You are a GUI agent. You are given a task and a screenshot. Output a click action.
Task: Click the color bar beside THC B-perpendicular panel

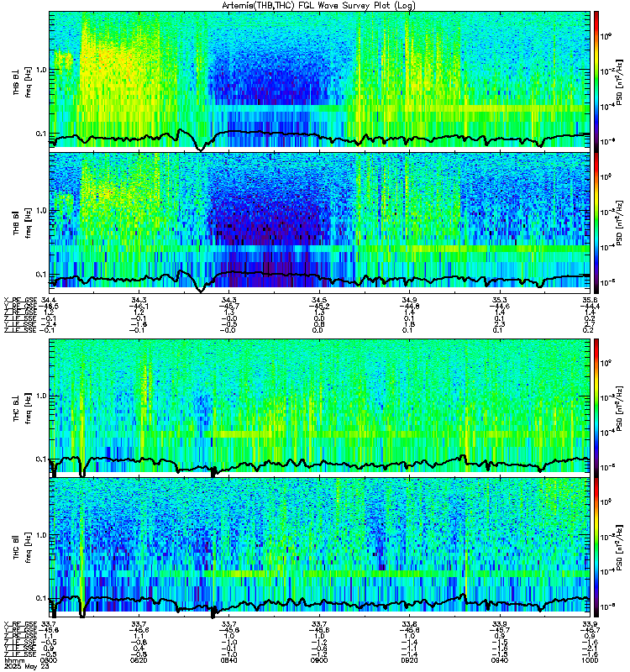596,407
